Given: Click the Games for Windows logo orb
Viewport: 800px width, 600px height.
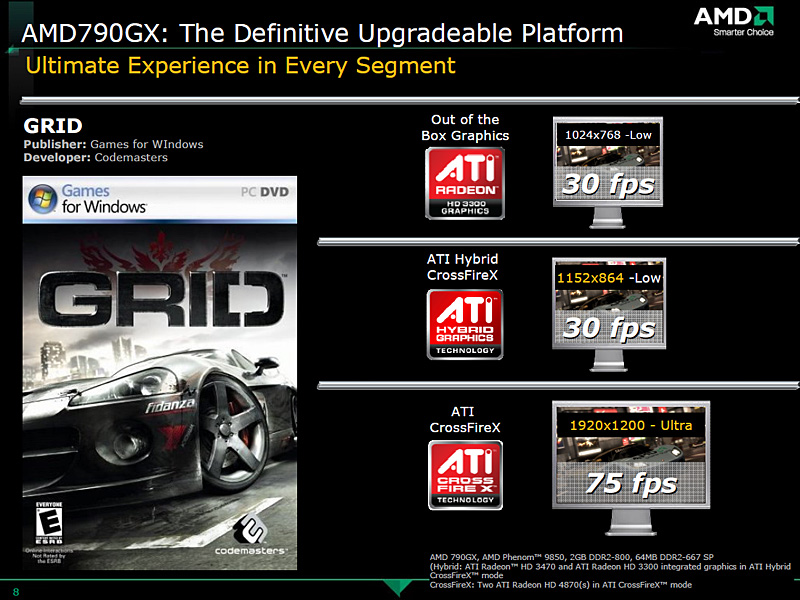Looking at the screenshot, I should [x=42, y=199].
